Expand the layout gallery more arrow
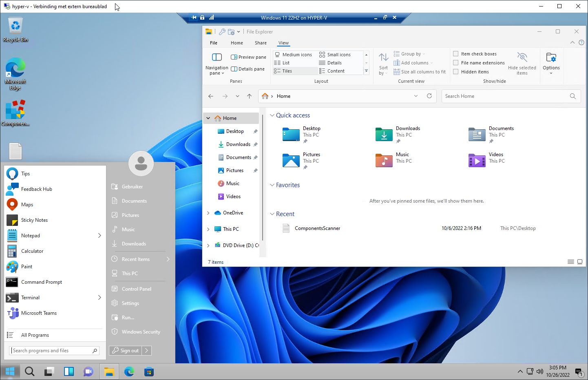 pyautogui.click(x=366, y=71)
